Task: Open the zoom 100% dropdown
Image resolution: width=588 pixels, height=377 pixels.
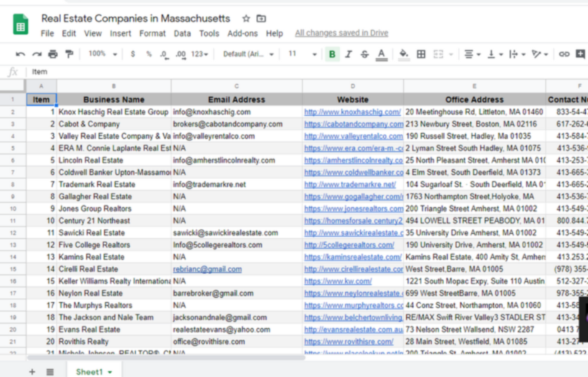Action: click(x=102, y=54)
